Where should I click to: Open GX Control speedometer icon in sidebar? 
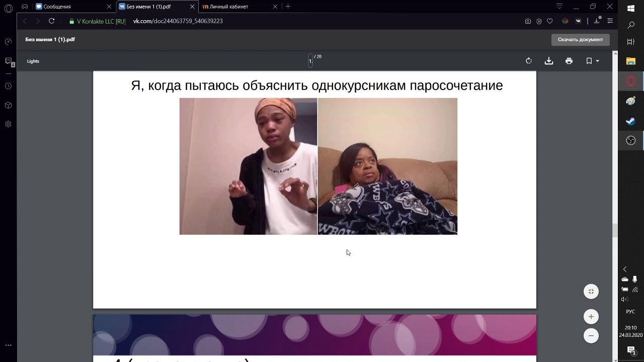(8, 42)
